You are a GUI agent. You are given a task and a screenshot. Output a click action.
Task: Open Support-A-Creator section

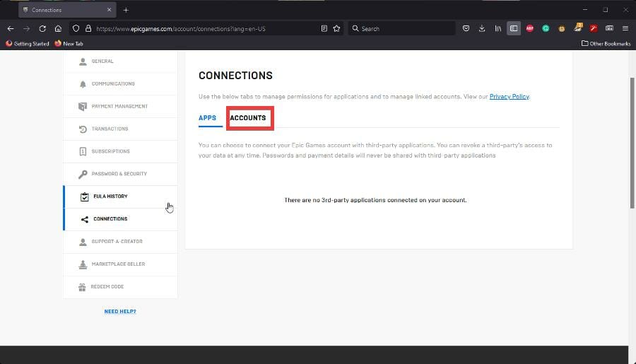[x=120, y=242]
